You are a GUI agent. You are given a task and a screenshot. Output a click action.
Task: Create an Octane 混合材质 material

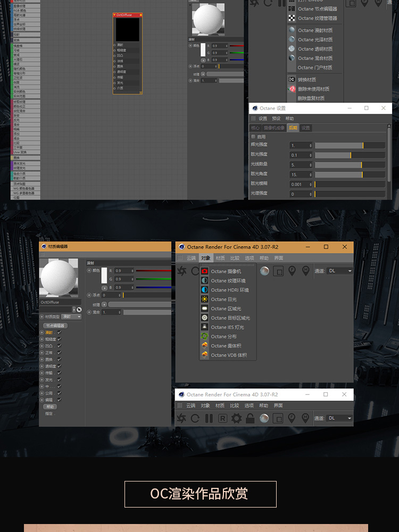click(x=315, y=58)
